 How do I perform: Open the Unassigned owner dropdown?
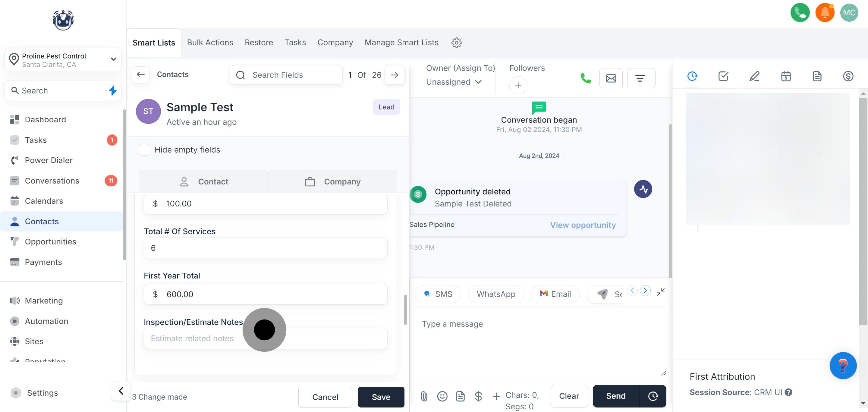454,82
